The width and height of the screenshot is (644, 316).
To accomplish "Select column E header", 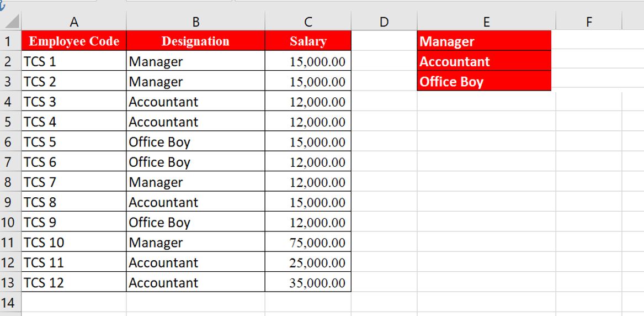I will 486,22.
